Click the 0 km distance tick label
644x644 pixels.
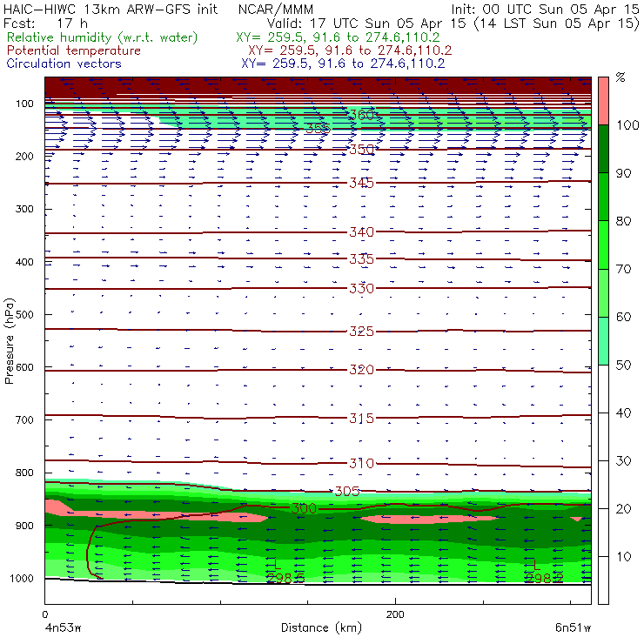coord(44,614)
